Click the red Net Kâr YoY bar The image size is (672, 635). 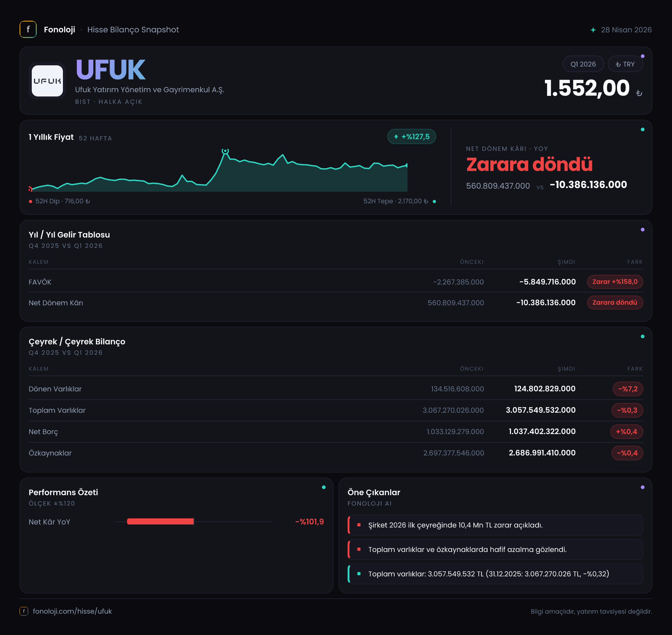(160, 522)
